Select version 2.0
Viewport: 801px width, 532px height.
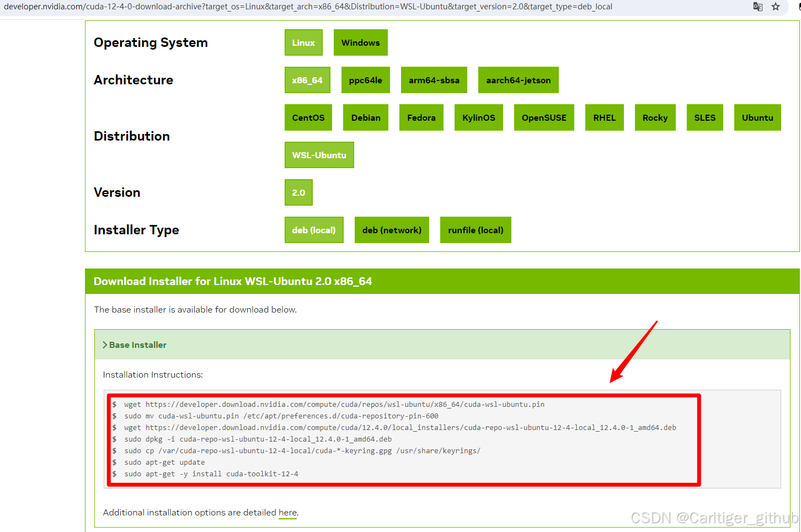tap(298, 192)
